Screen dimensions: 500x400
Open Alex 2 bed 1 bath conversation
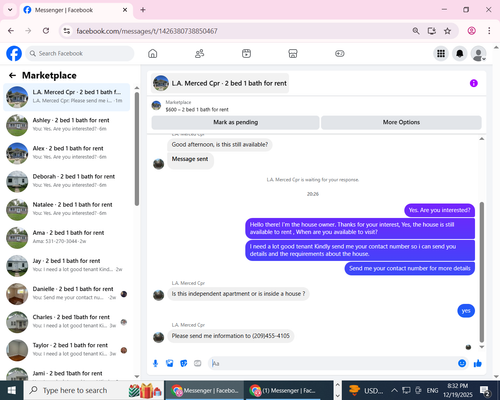pos(67,153)
